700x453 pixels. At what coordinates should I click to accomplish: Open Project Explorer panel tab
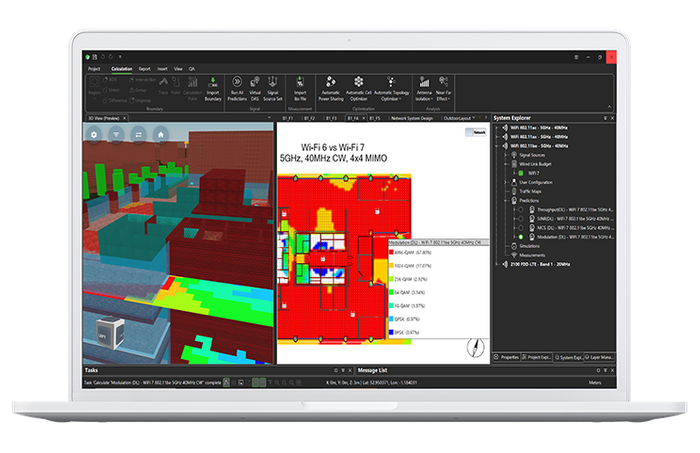[537, 357]
